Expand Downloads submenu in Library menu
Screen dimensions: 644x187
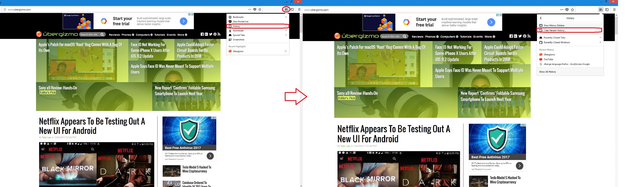[258, 30]
